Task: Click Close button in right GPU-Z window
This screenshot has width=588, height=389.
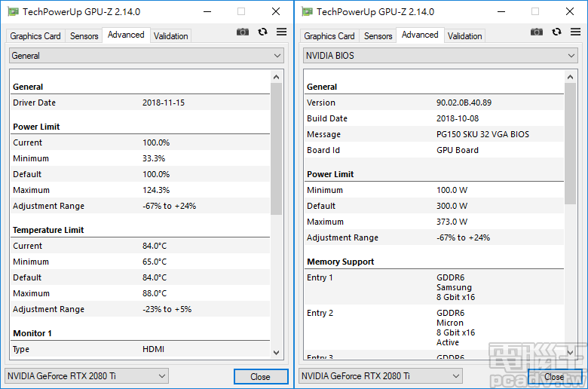Action: pos(555,377)
